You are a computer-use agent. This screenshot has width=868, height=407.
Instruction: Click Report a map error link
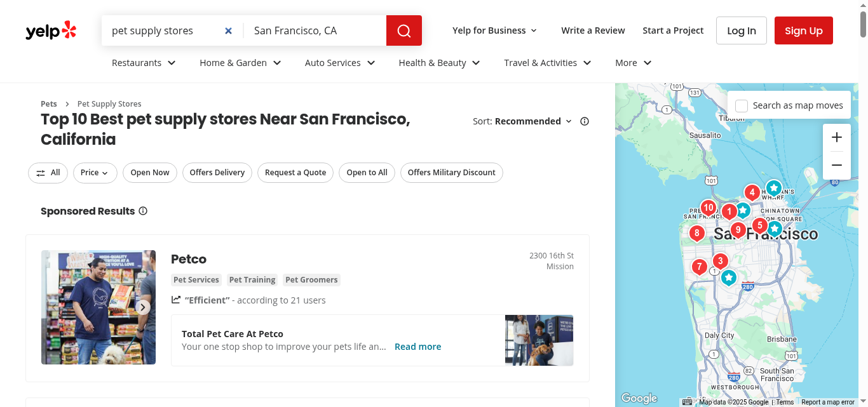828,402
